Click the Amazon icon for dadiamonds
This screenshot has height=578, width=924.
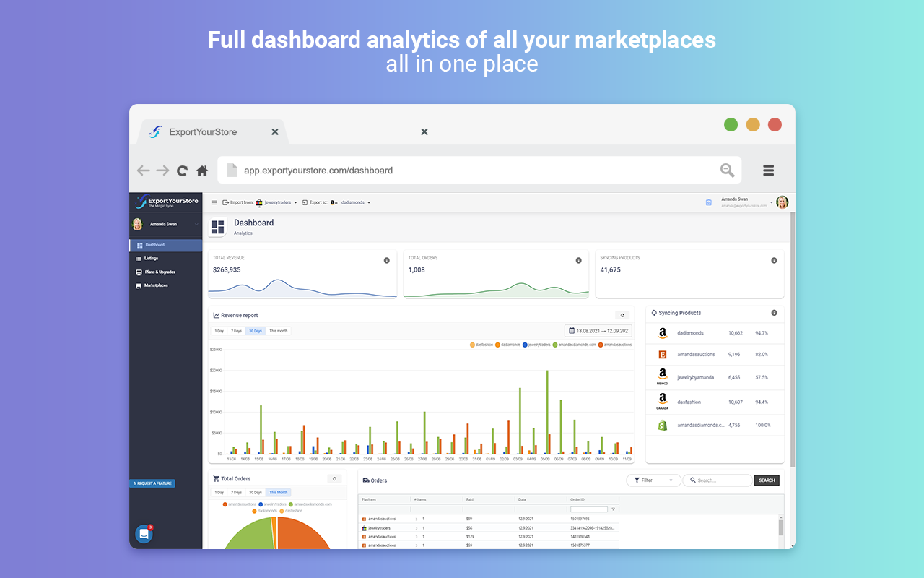tap(663, 334)
